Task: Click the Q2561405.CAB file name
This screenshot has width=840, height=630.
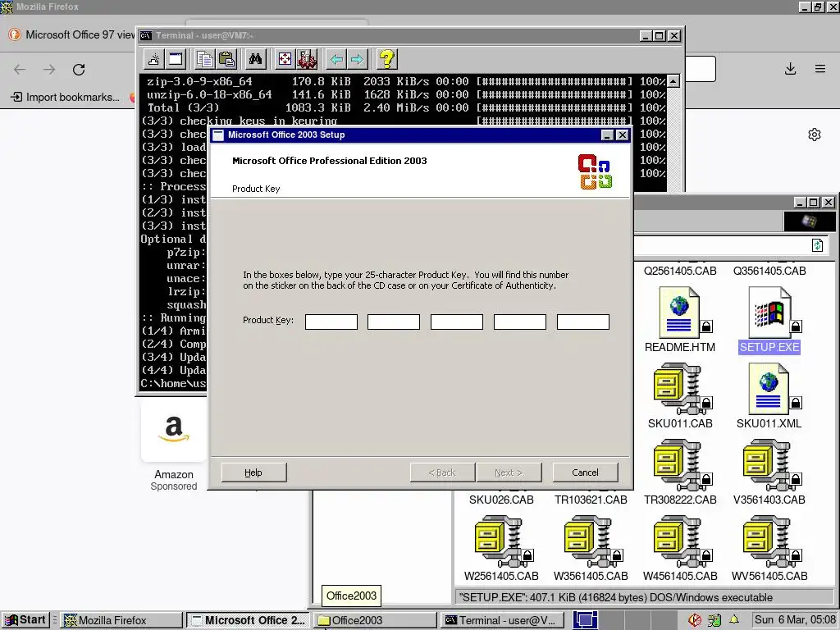Action: (680, 271)
